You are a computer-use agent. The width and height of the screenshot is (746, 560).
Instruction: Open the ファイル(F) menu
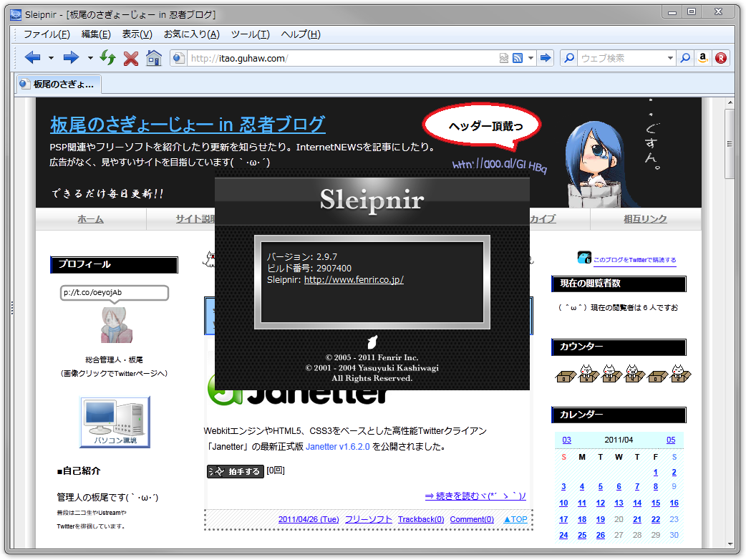47,34
